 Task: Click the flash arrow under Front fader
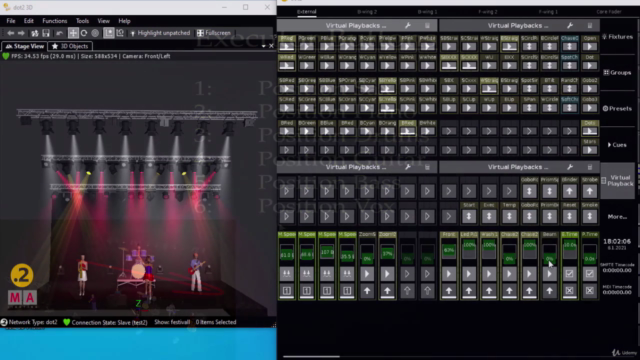pyautogui.click(x=449, y=291)
